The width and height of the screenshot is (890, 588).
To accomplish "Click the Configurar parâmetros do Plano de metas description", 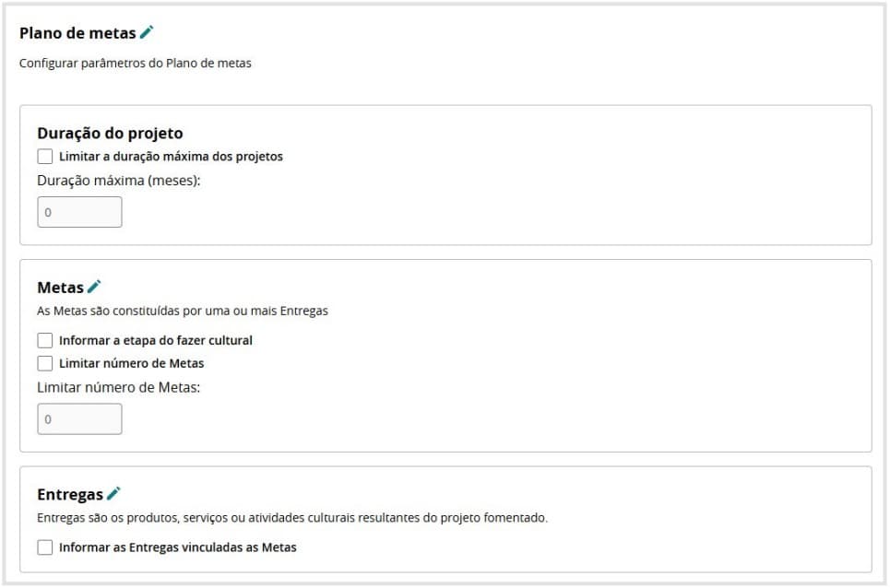I will pos(135,64).
